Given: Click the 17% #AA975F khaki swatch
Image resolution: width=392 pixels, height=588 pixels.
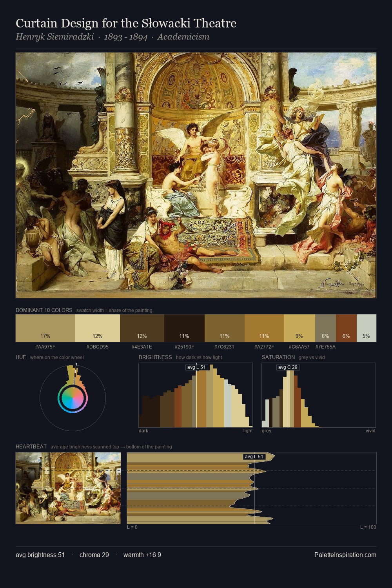Looking at the screenshot, I should (45, 328).
